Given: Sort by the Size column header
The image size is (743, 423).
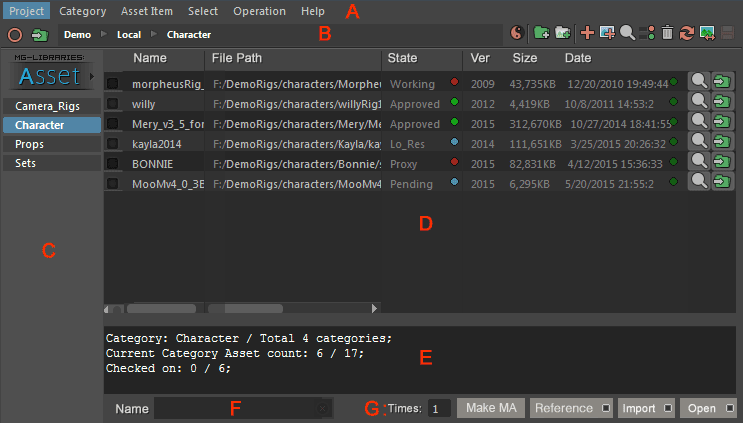Looking at the screenshot, I should pos(525,58).
